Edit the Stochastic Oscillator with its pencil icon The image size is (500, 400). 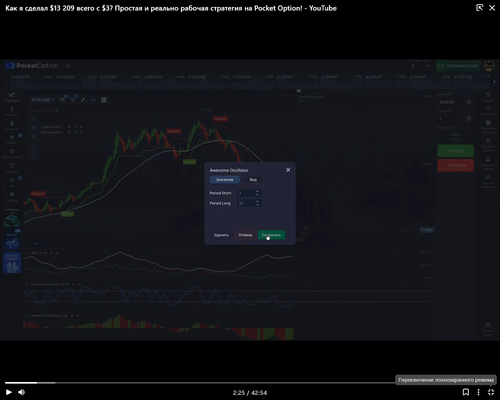click(x=73, y=284)
